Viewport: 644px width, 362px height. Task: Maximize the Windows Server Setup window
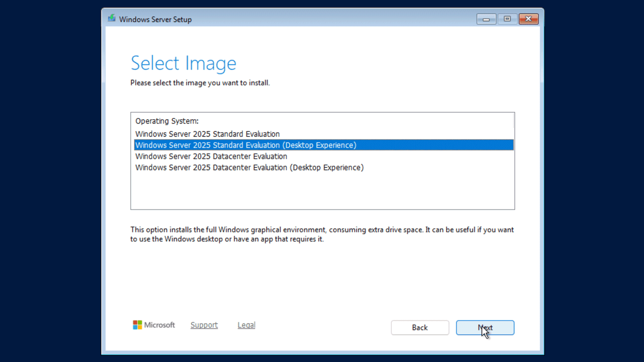click(x=507, y=19)
